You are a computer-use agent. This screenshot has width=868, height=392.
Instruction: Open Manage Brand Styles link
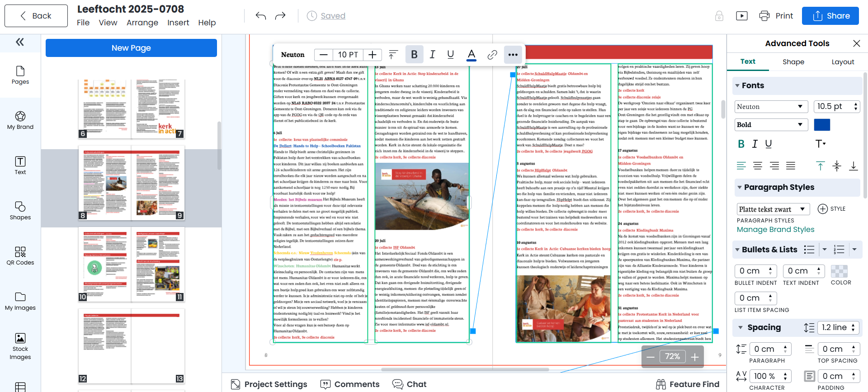coord(775,230)
